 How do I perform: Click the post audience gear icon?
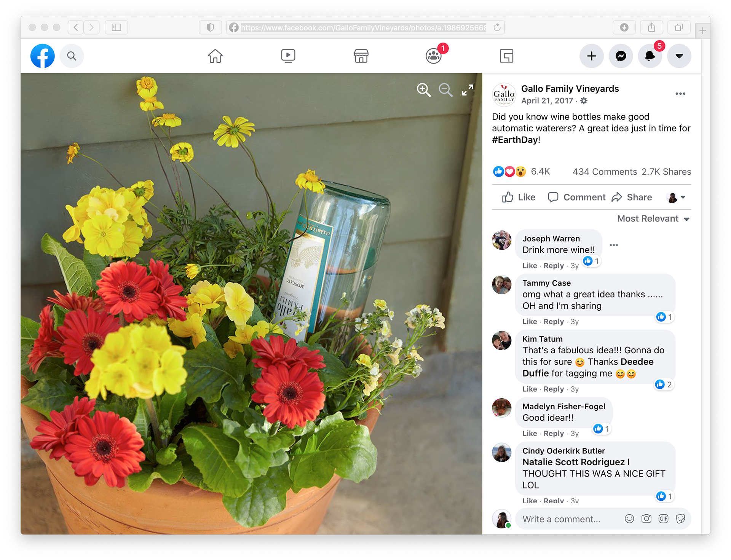pos(584,101)
